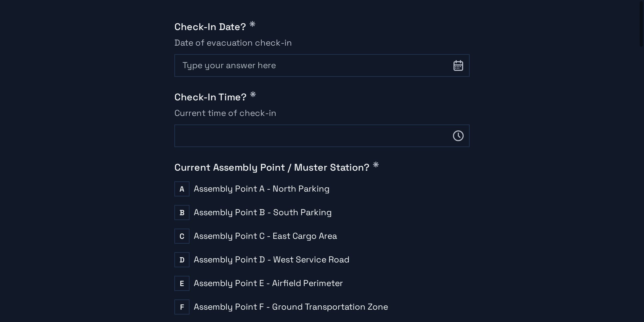This screenshot has width=644, height=322.
Task: Click the key badge for option F
Action: [182, 307]
